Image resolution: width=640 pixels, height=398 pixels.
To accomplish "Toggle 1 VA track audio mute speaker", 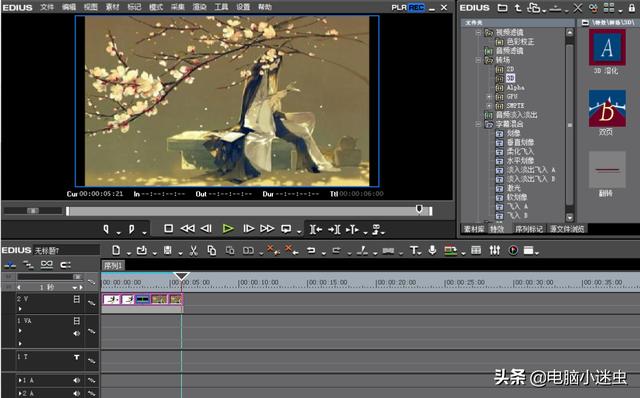I will (76, 334).
